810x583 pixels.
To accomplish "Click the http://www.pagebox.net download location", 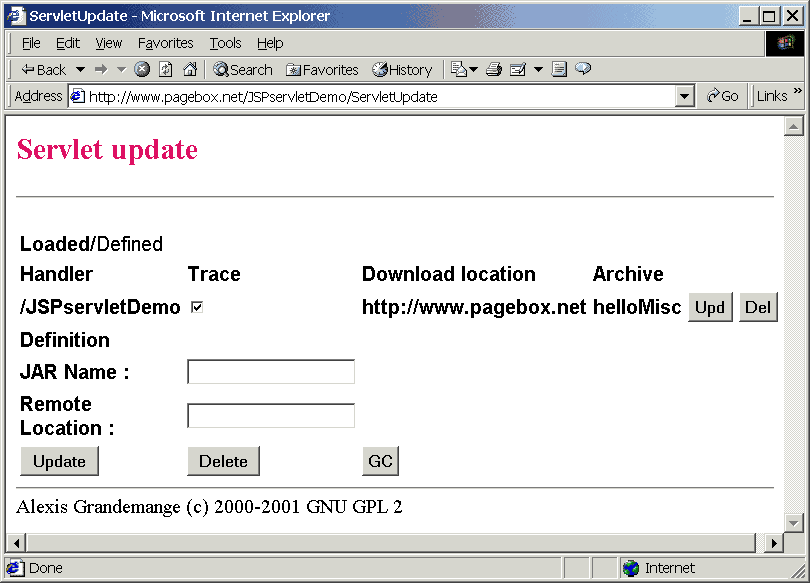I will 474,307.
